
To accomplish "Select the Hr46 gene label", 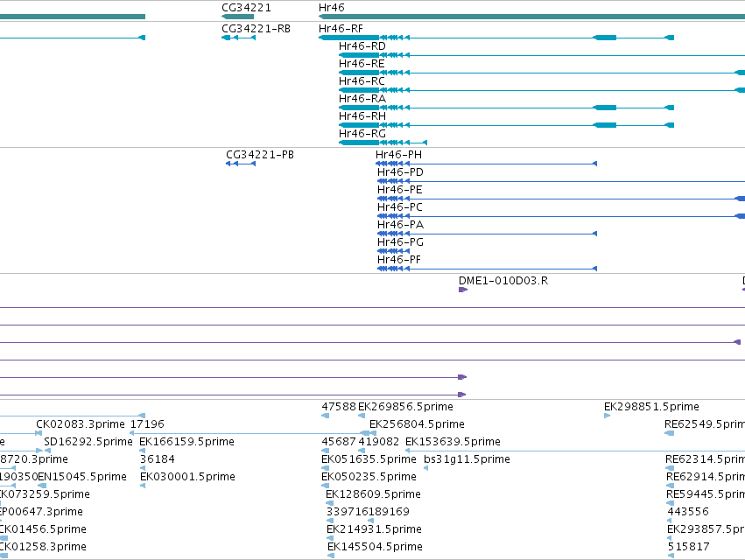I will coord(332,8).
